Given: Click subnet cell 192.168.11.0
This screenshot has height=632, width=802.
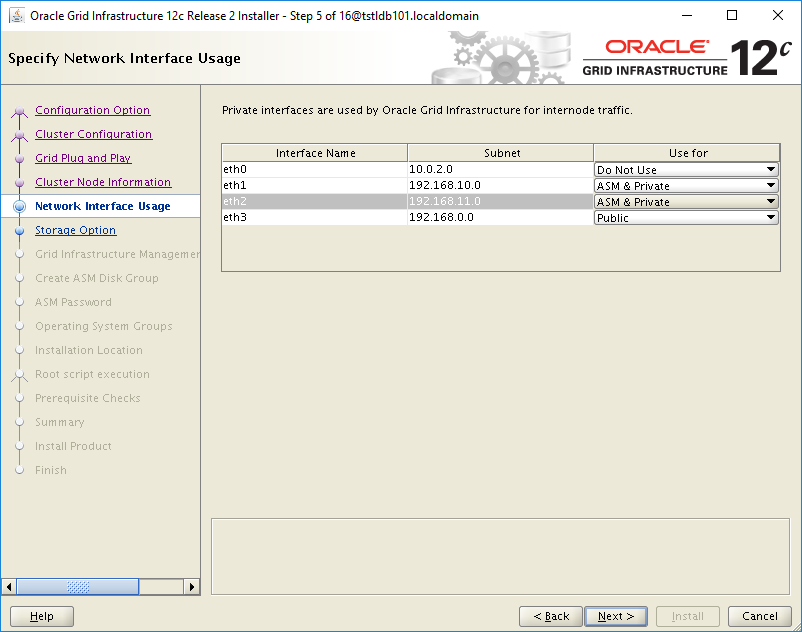Looking at the screenshot, I should (500, 201).
